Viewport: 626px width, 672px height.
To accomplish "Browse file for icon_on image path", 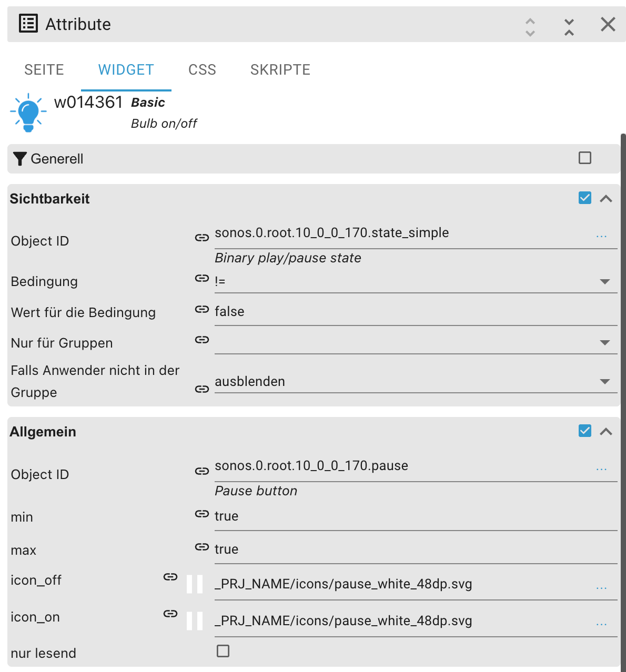I will coord(601,624).
